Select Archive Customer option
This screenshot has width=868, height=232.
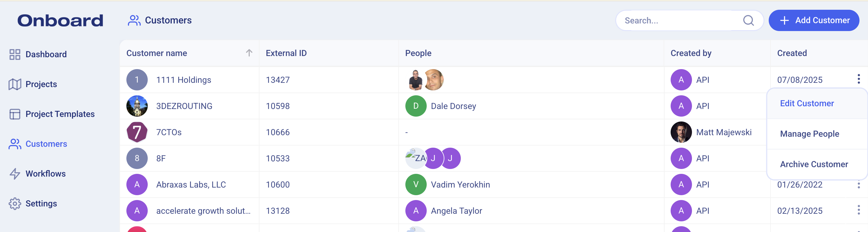pos(814,164)
